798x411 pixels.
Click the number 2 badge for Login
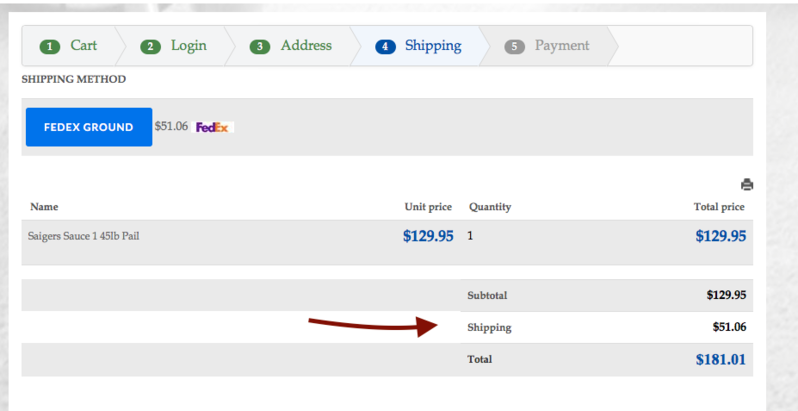tap(151, 47)
